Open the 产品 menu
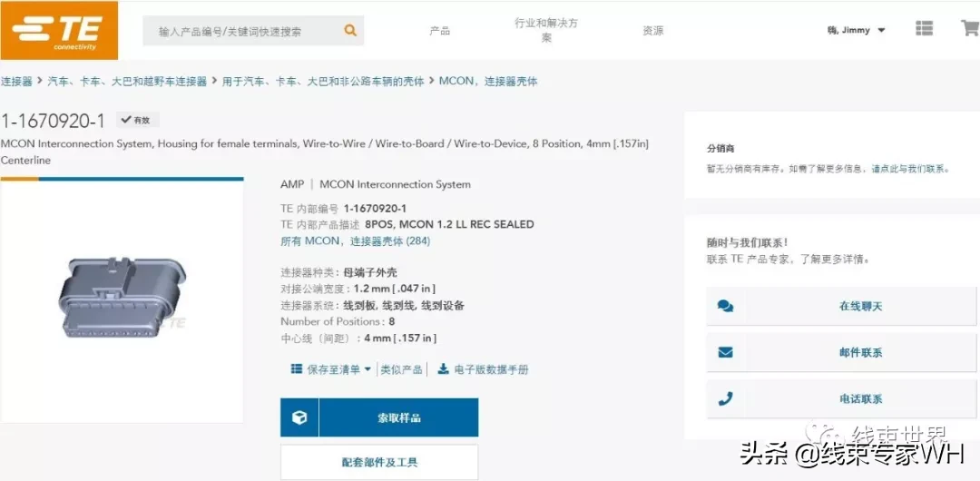 click(439, 31)
